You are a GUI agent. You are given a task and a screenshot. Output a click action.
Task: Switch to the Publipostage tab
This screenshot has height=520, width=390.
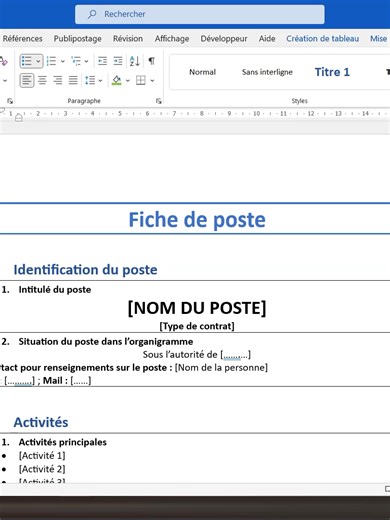point(78,39)
